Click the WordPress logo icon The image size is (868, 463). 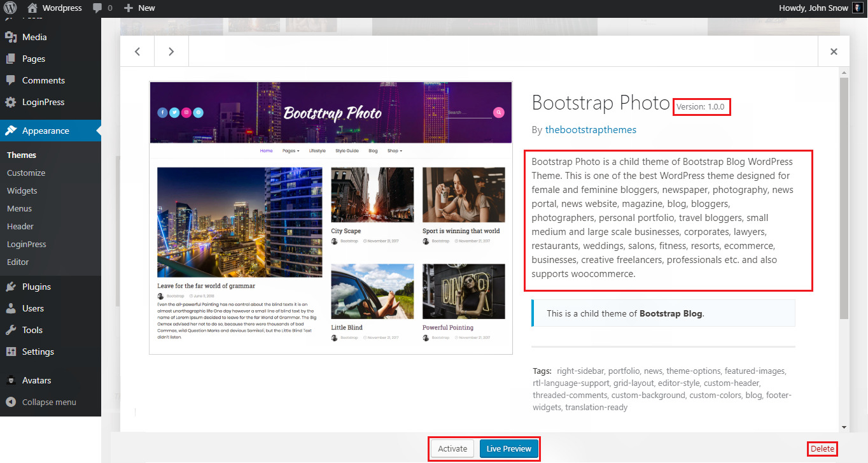(x=11, y=8)
